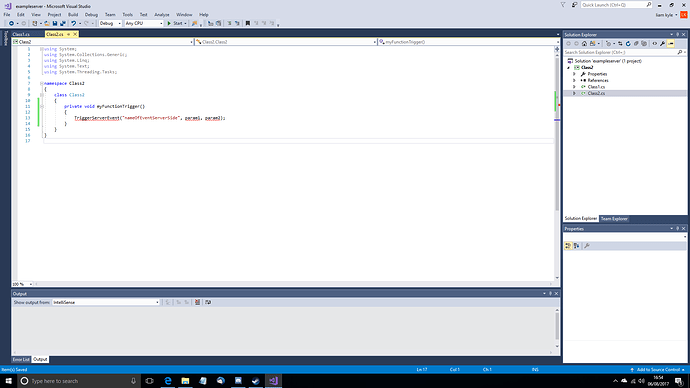Select Class2.cs file in Solution Explorer

tap(596, 93)
